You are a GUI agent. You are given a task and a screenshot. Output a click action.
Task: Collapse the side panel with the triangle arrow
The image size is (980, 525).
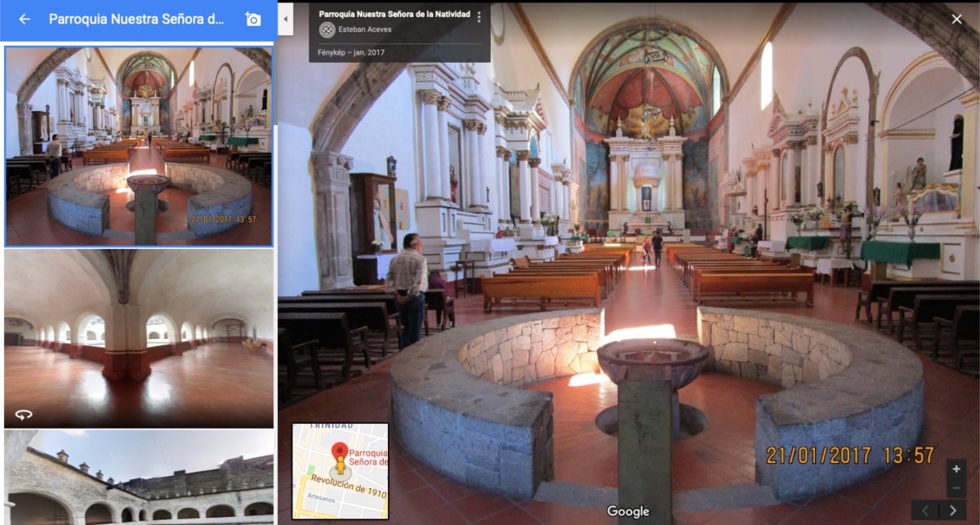(286, 19)
